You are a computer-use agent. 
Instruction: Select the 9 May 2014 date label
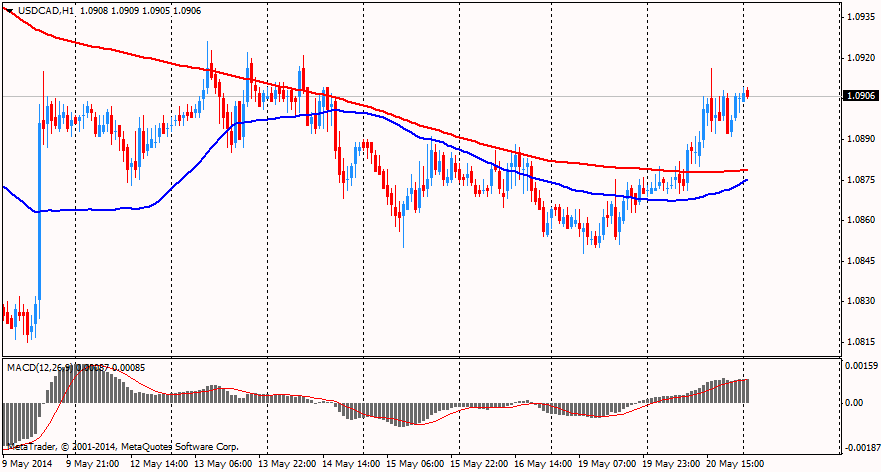click(30, 464)
